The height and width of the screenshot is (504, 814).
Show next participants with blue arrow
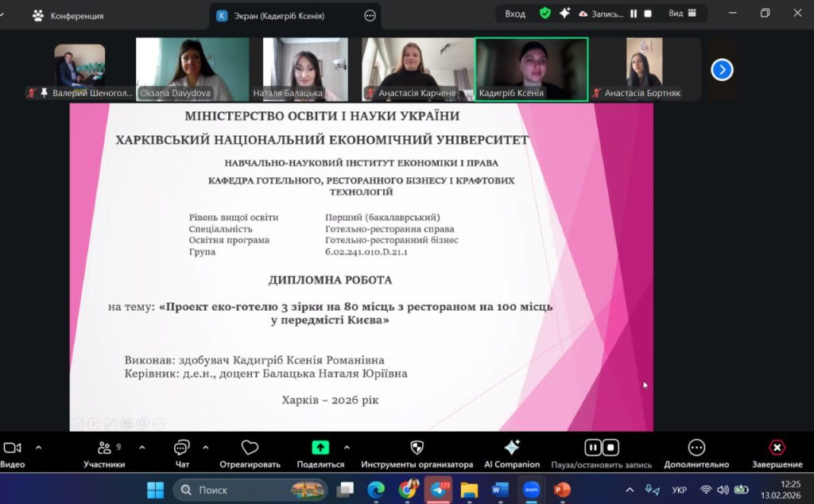pos(721,70)
